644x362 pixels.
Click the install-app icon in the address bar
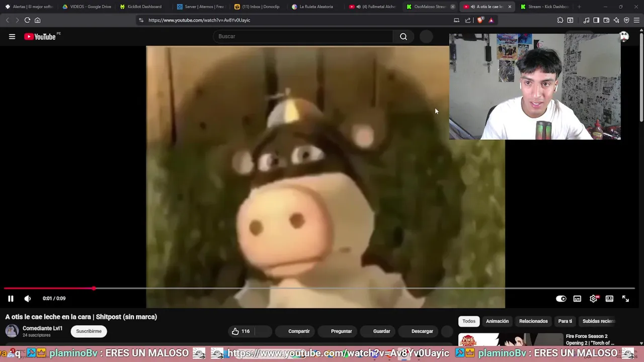456,20
